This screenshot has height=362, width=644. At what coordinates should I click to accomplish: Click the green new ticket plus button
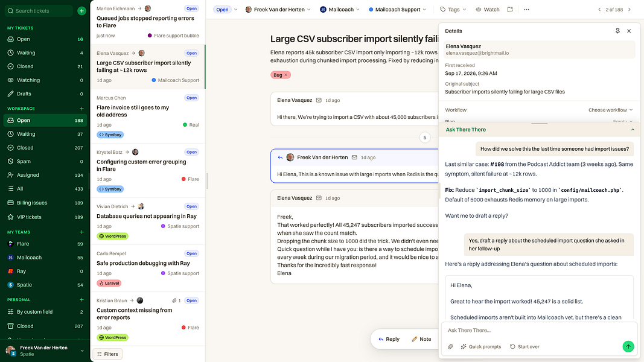pyautogui.click(x=81, y=11)
